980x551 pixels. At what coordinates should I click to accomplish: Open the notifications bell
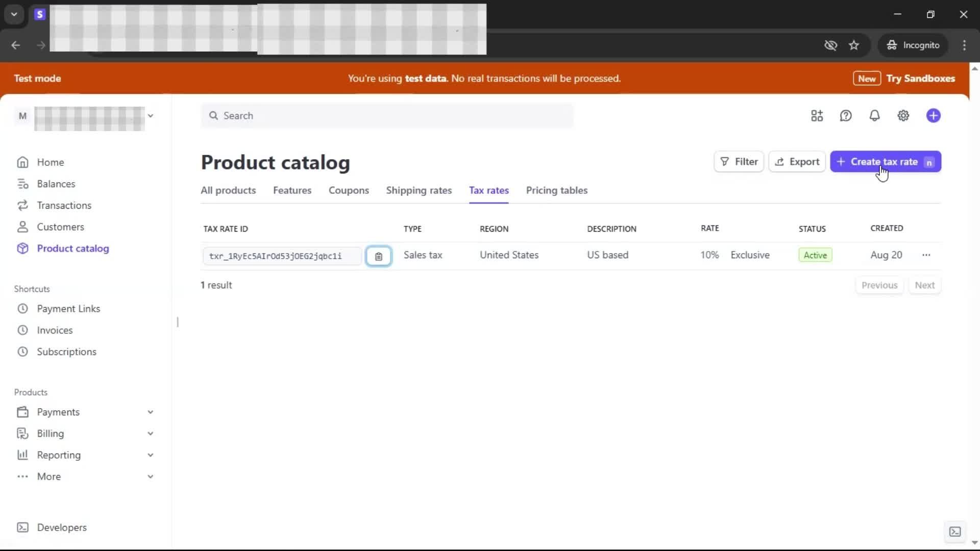pos(874,116)
